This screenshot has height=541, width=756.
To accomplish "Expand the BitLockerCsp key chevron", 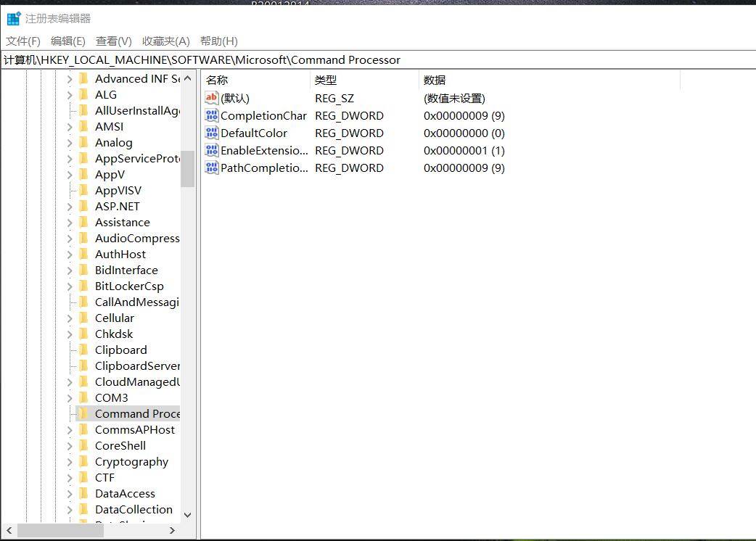I will [70, 286].
